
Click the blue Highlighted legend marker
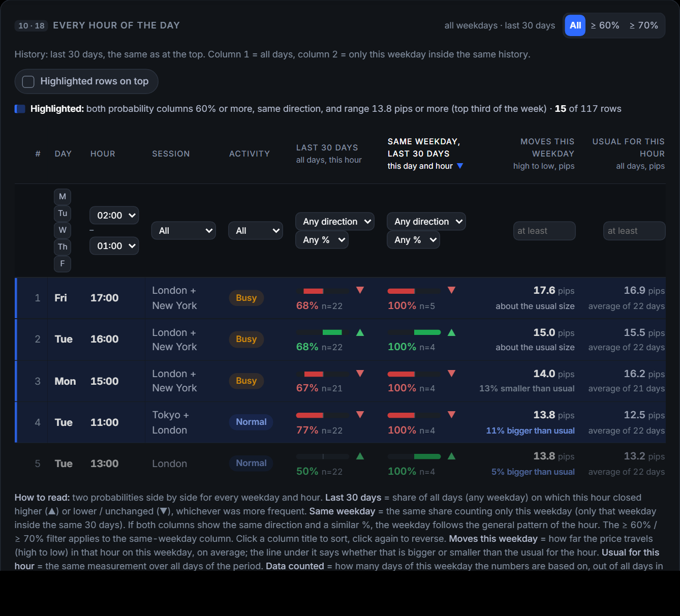coord(20,109)
